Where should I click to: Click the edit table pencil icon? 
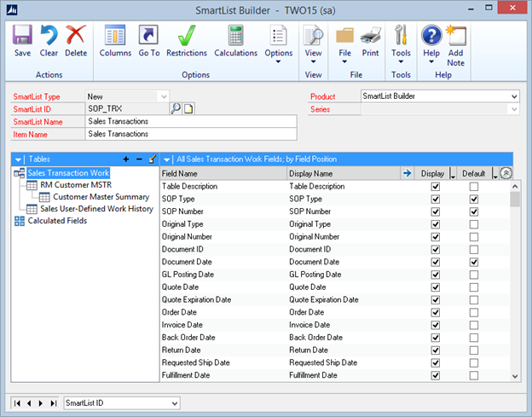click(x=153, y=159)
